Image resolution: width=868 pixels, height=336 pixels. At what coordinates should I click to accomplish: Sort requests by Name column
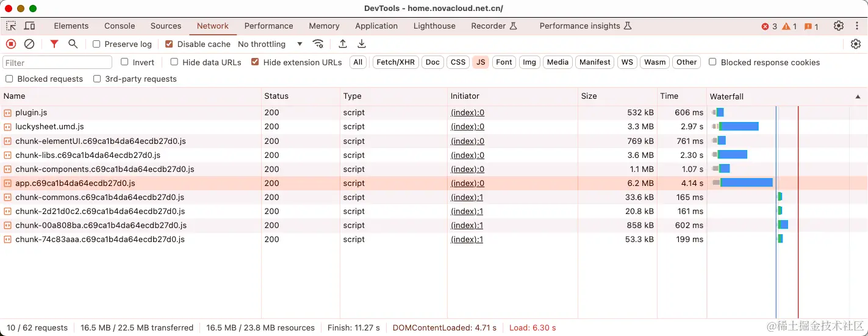131,96
